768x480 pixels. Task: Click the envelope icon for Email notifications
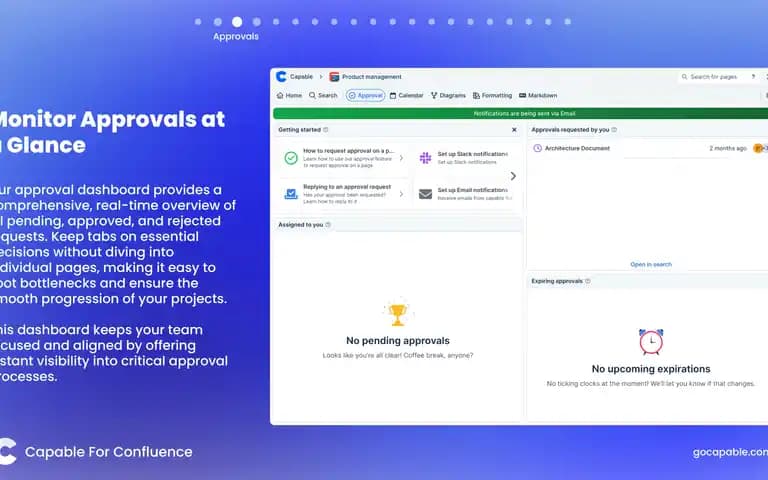[x=426, y=194]
